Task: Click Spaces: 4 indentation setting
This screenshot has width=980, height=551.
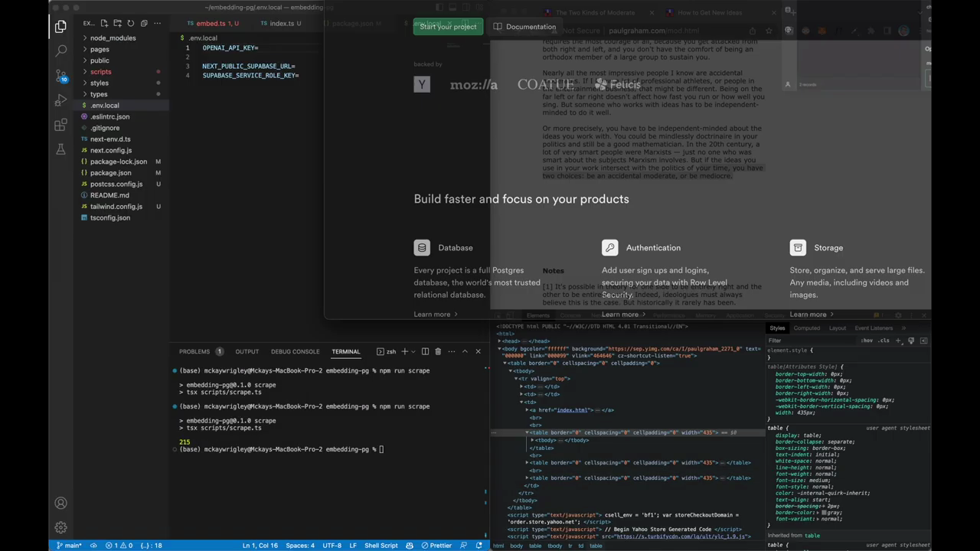Action: pos(300,546)
